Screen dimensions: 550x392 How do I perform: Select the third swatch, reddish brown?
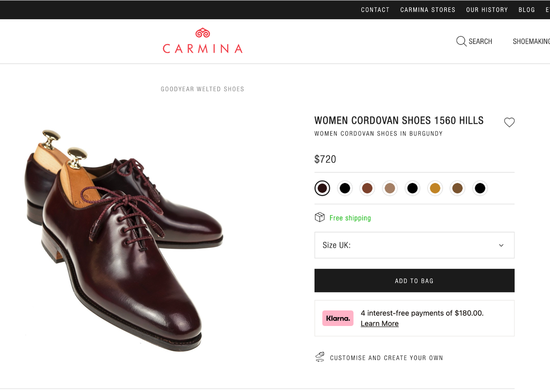(367, 188)
